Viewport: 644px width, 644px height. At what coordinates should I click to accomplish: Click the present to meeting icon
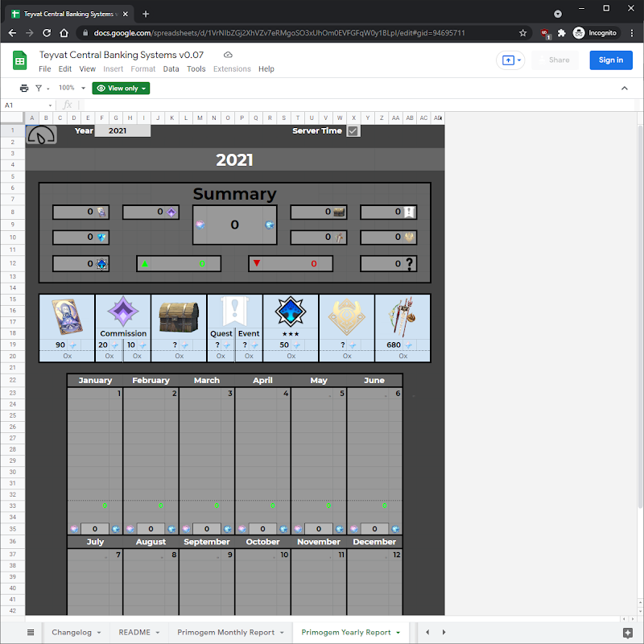(x=508, y=60)
